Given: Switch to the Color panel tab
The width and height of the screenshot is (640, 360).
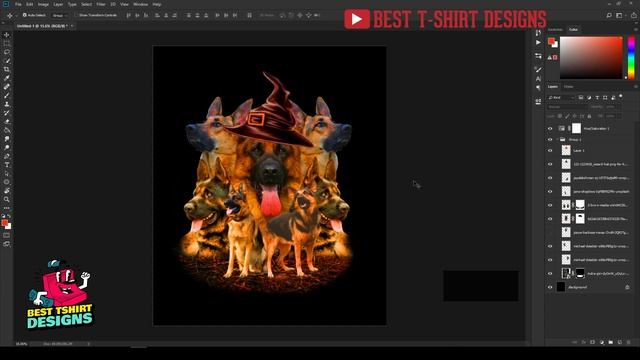Looking at the screenshot, I should point(573,29).
